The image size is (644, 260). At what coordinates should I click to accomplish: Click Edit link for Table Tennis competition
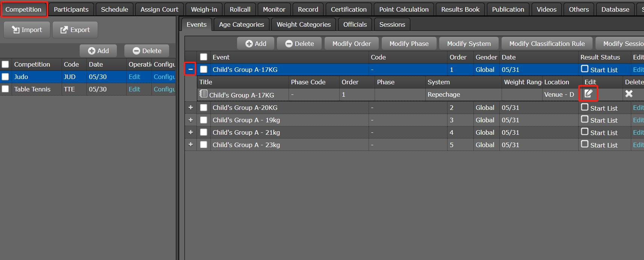click(x=134, y=89)
